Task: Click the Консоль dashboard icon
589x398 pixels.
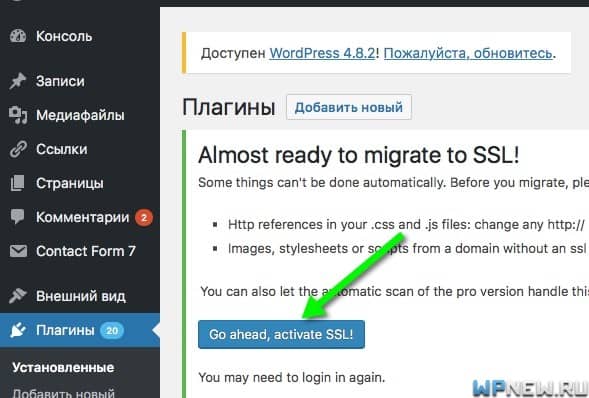Action: (x=18, y=36)
